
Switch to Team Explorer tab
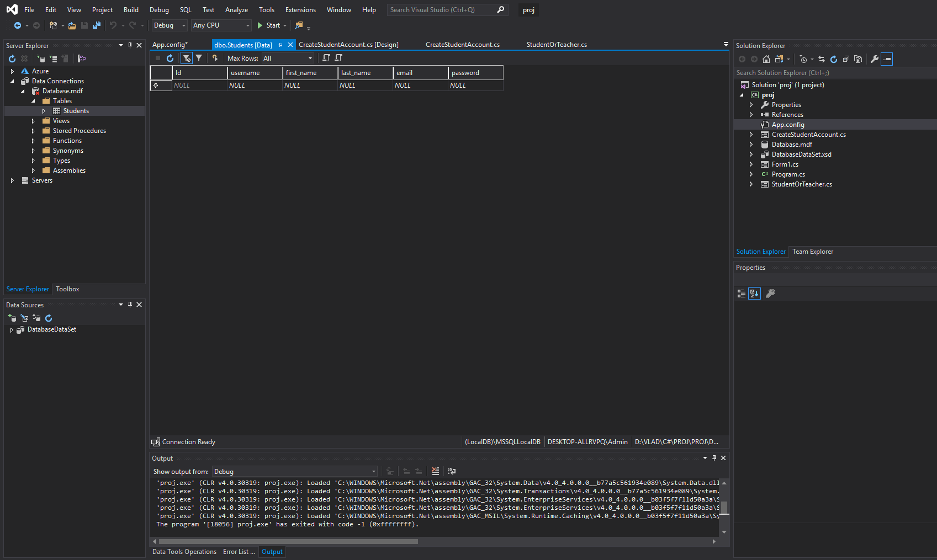(813, 252)
